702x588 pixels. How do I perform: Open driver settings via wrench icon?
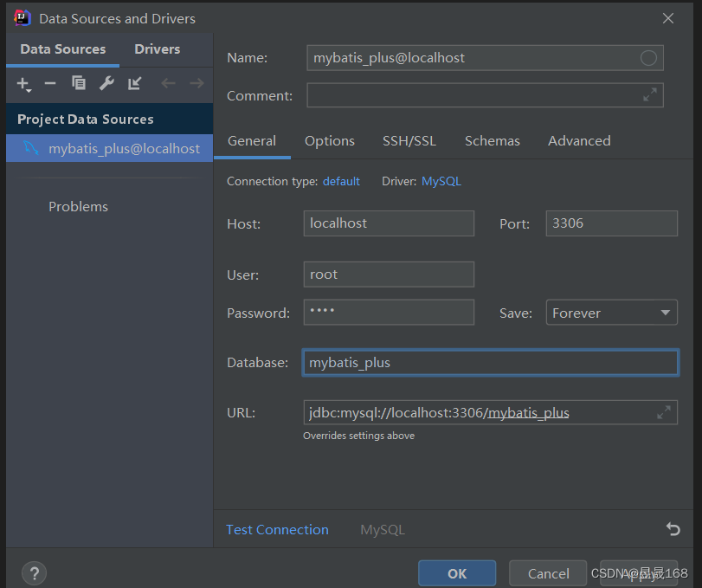coord(106,83)
